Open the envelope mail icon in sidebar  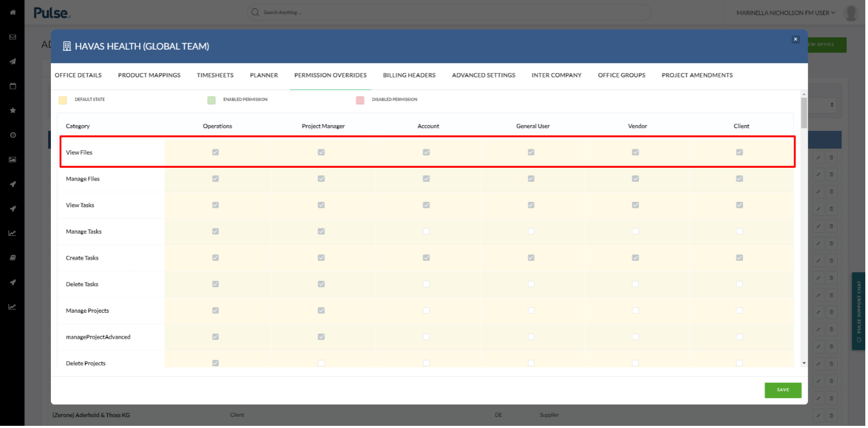click(12, 37)
